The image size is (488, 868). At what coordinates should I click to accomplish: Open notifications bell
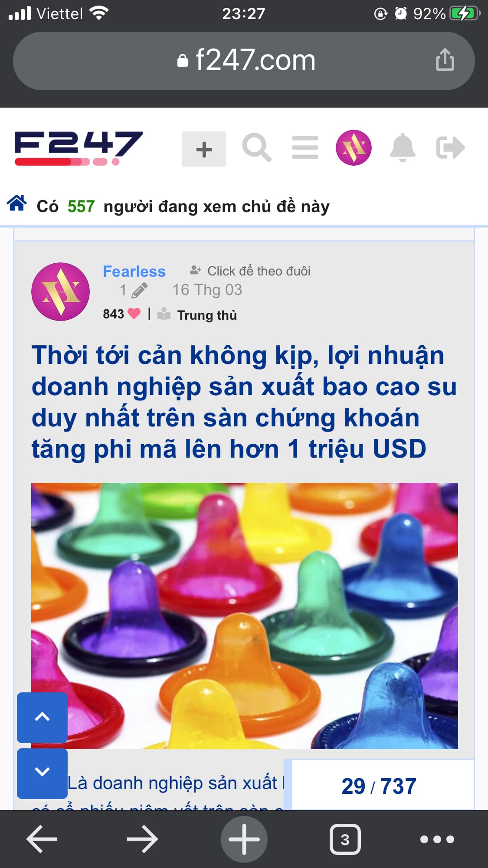(403, 147)
